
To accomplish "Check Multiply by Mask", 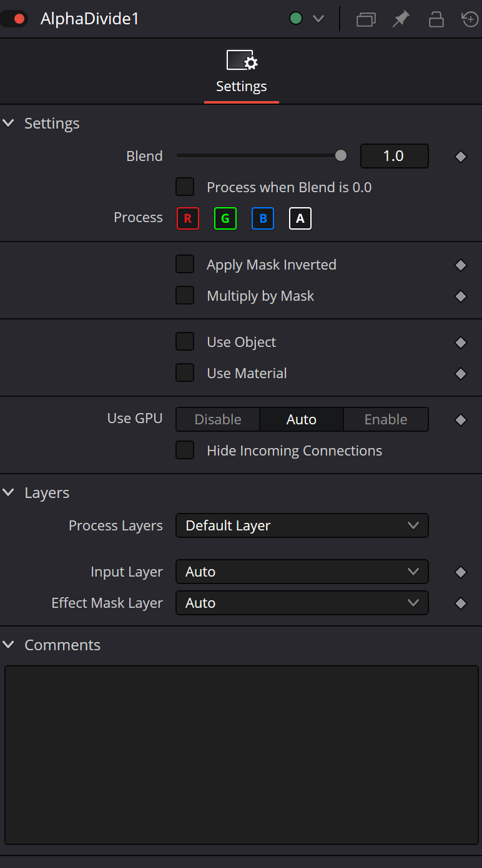I will click(x=185, y=296).
